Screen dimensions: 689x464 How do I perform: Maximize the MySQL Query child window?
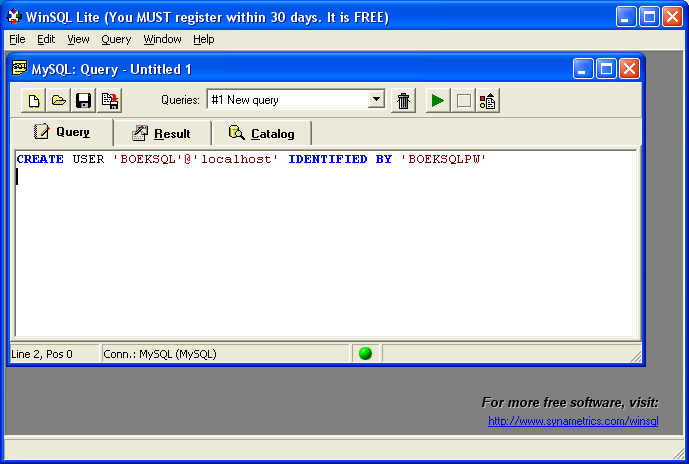pos(606,69)
